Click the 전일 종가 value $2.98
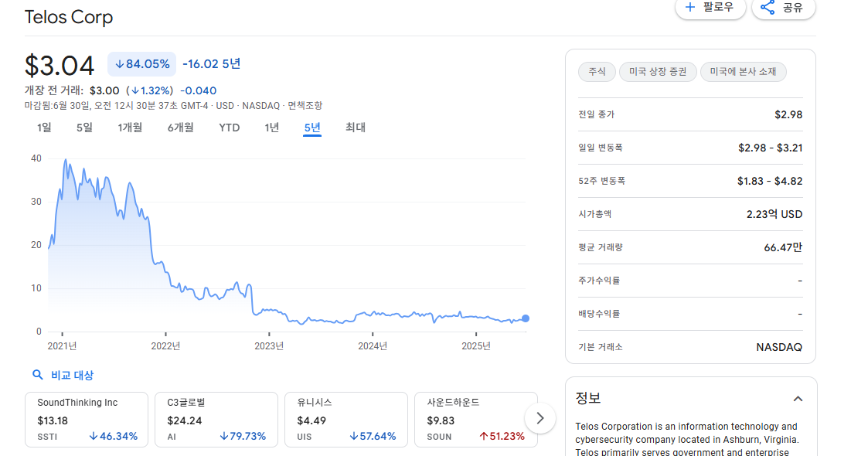 click(788, 114)
